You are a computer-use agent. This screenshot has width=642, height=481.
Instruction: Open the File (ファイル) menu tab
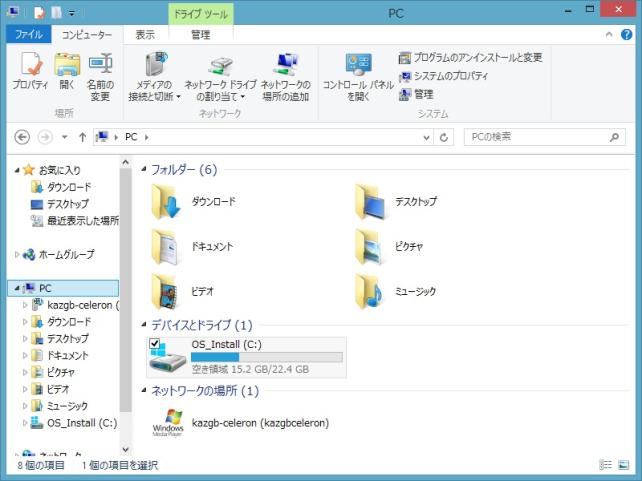pos(29,35)
